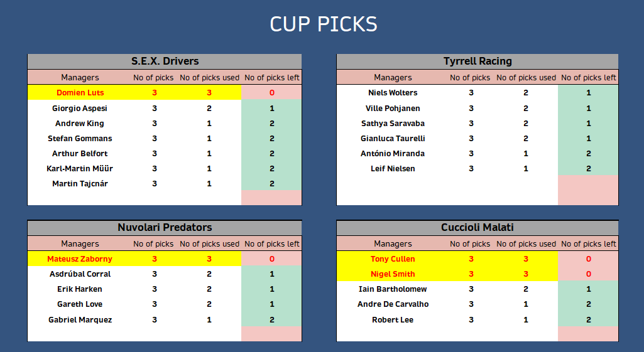Click Mateusz Zaborny highlighted name

pyautogui.click(x=80, y=259)
